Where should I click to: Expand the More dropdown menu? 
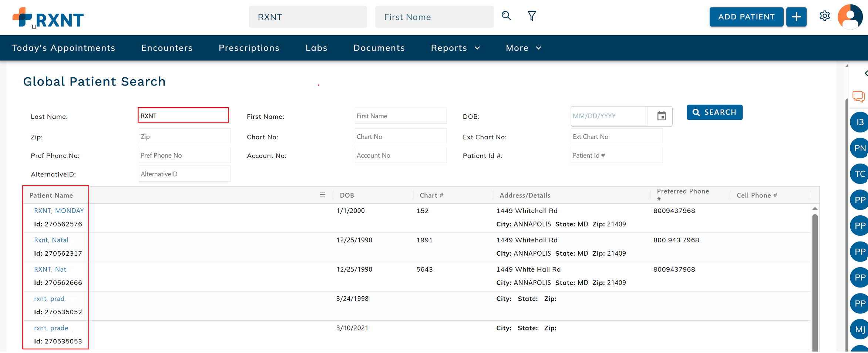coord(523,48)
